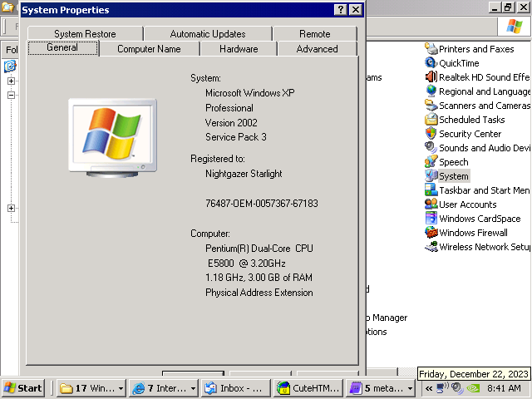532x399 pixels.
Task: Click the Microsoft Windows XP text
Action: point(249,93)
